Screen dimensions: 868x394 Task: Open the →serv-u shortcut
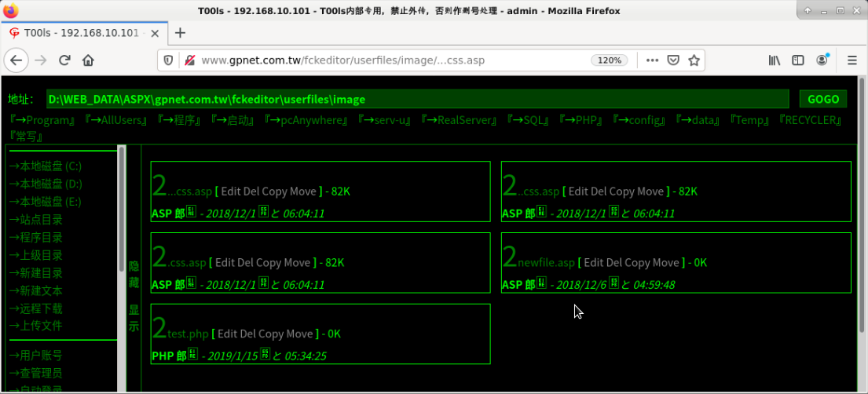[384, 120]
